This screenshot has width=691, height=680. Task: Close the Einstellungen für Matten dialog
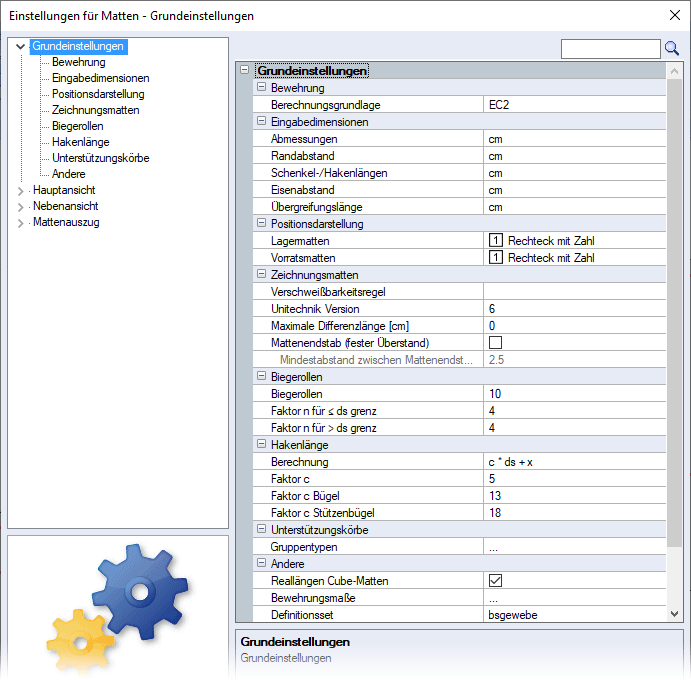674,15
